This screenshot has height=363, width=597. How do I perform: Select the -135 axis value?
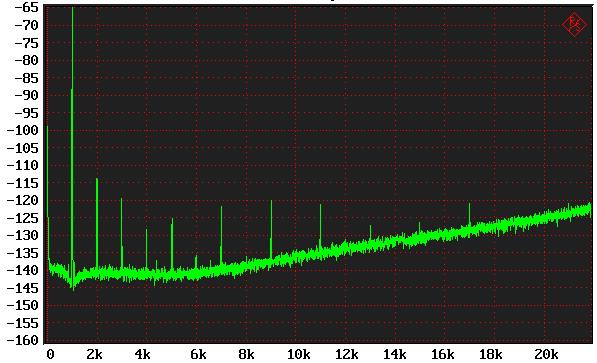click(x=22, y=253)
